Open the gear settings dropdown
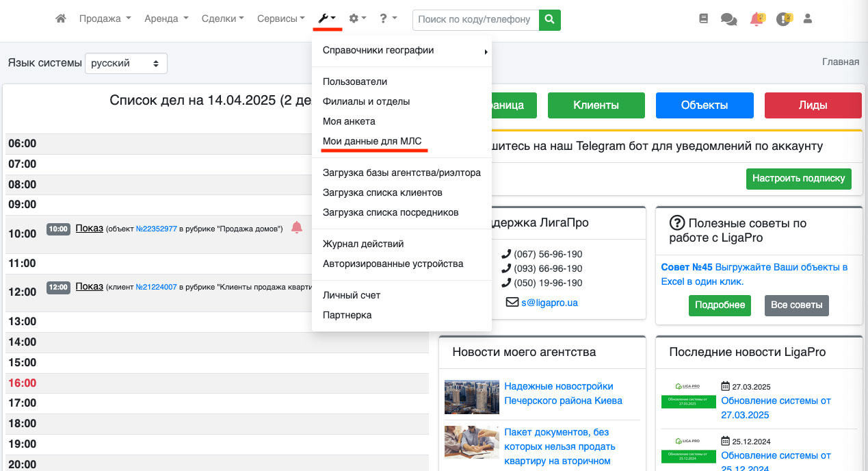Screen dimensions: 868x471 (358, 19)
